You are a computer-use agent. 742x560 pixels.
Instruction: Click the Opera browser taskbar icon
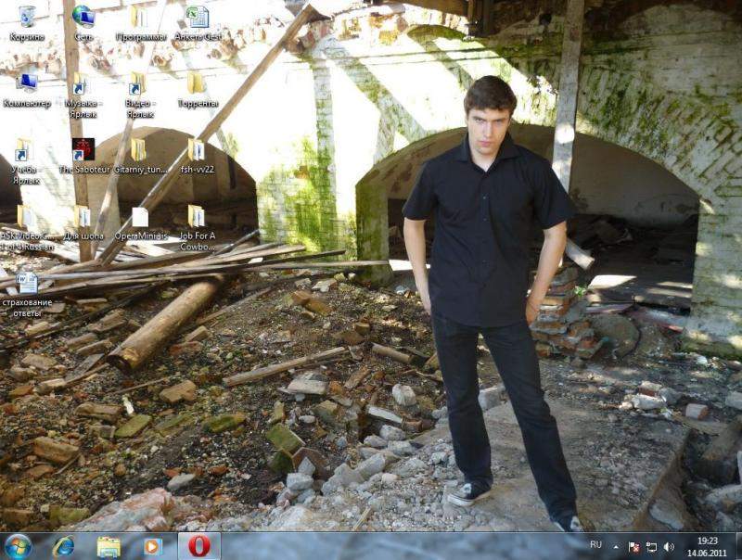click(x=198, y=546)
